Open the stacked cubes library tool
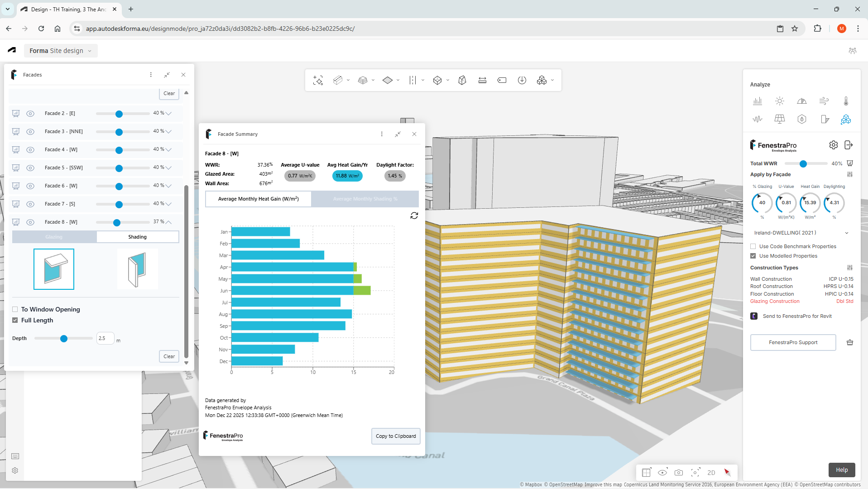868x489 pixels. 542,80
